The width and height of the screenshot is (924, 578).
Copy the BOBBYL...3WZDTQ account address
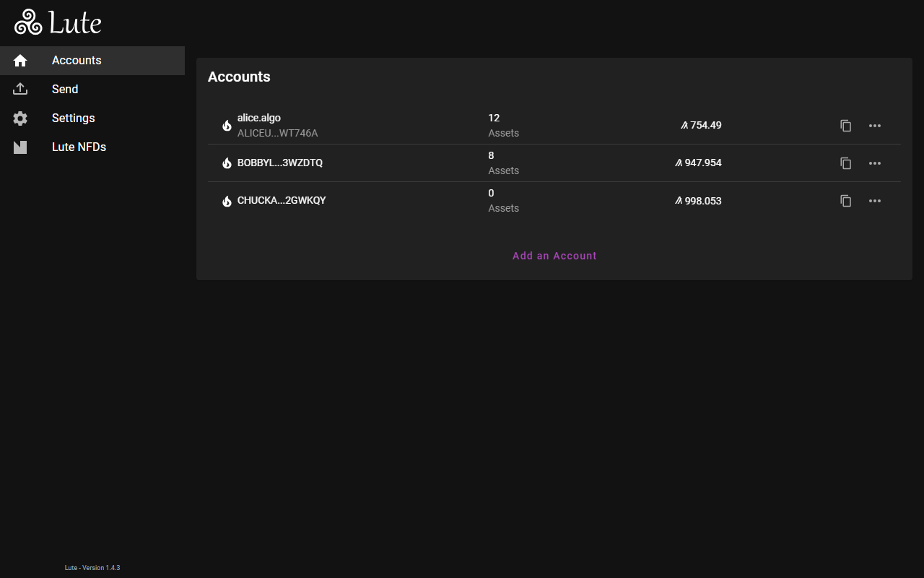pyautogui.click(x=846, y=163)
